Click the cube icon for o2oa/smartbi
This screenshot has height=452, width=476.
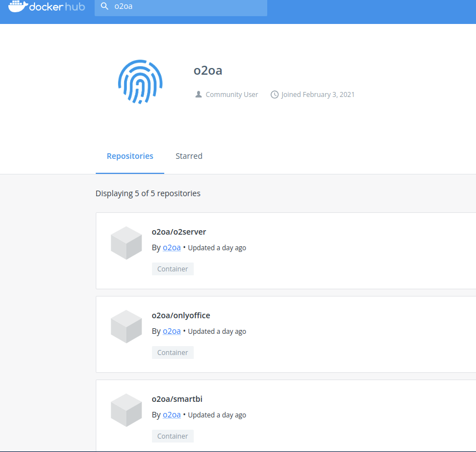tap(126, 410)
